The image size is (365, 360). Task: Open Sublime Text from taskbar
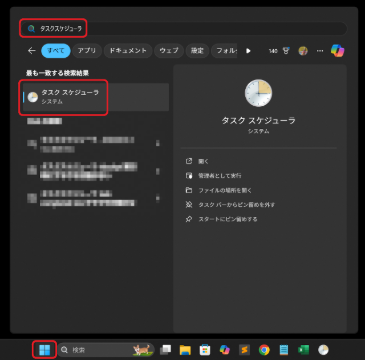244,350
